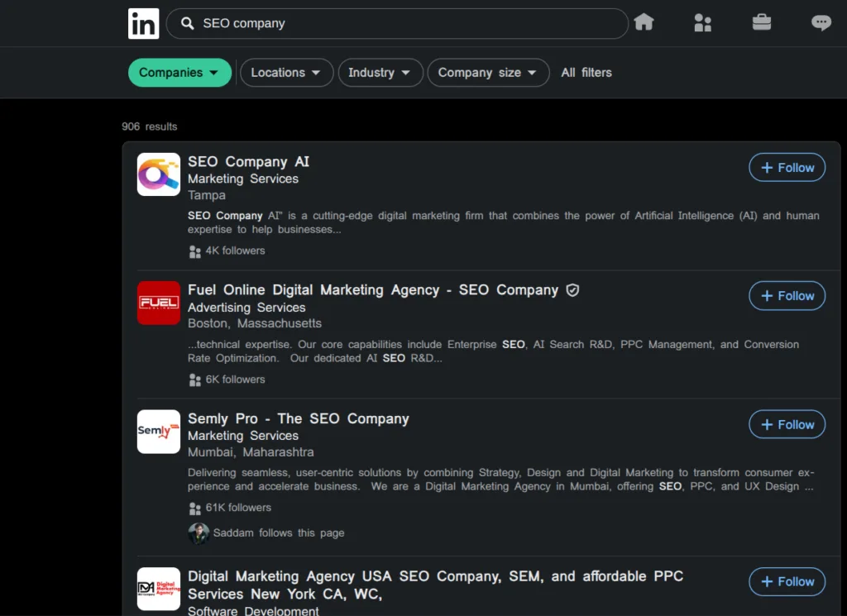Go to Home via the house icon

tap(644, 22)
